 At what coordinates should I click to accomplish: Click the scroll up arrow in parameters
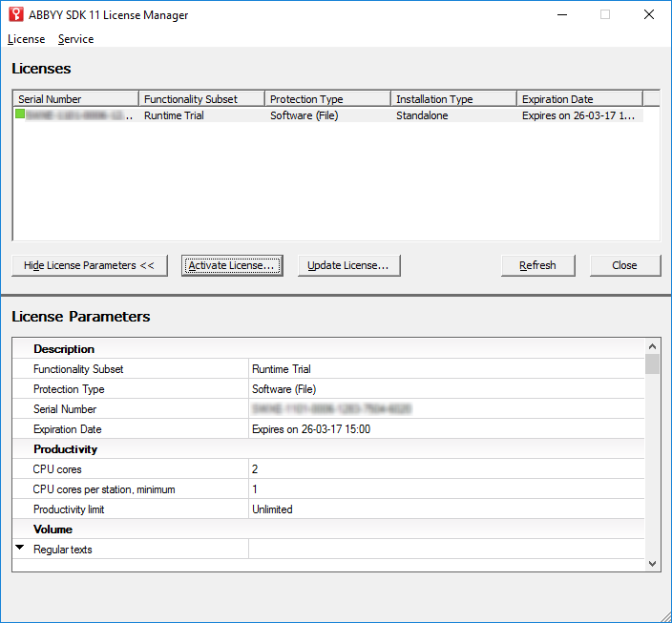pyautogui.click(x=652, y=346)
